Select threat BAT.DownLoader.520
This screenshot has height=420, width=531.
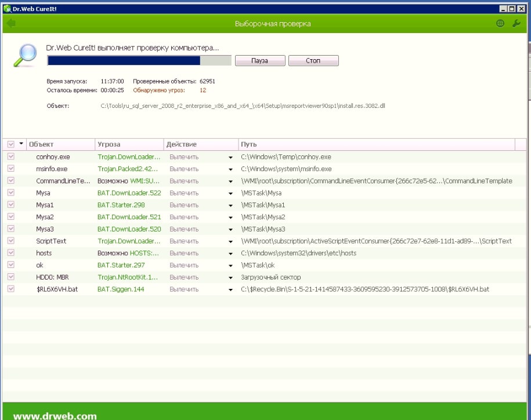tap(129, 229)
